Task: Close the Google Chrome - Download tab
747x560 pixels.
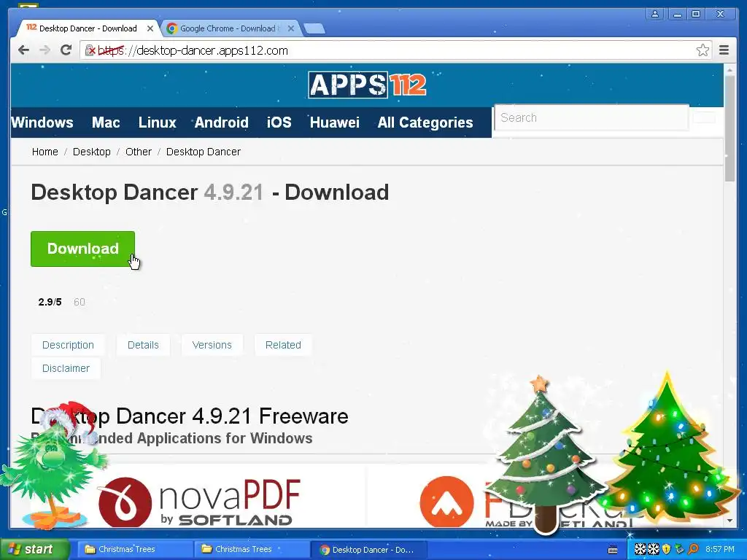Action: pyautogui.click(x=290, y=28)
